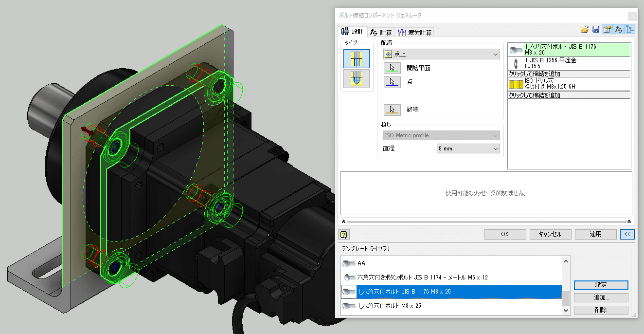Open the 直径 8 mm dropdown
This screenshot has height=334, width=644.
pos(468,148)
